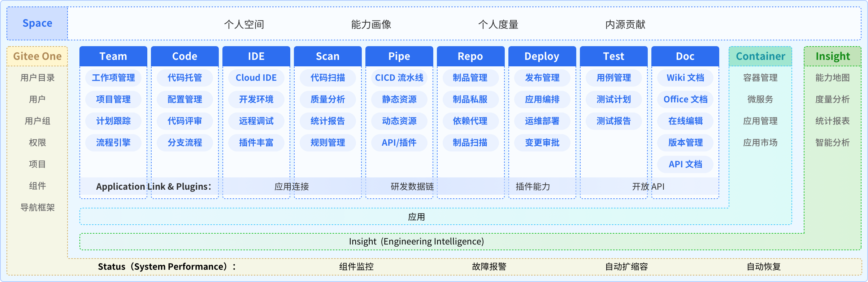Select 制品管理 under Repo
Screen dimensions: 868x282
tap(470, 78)
